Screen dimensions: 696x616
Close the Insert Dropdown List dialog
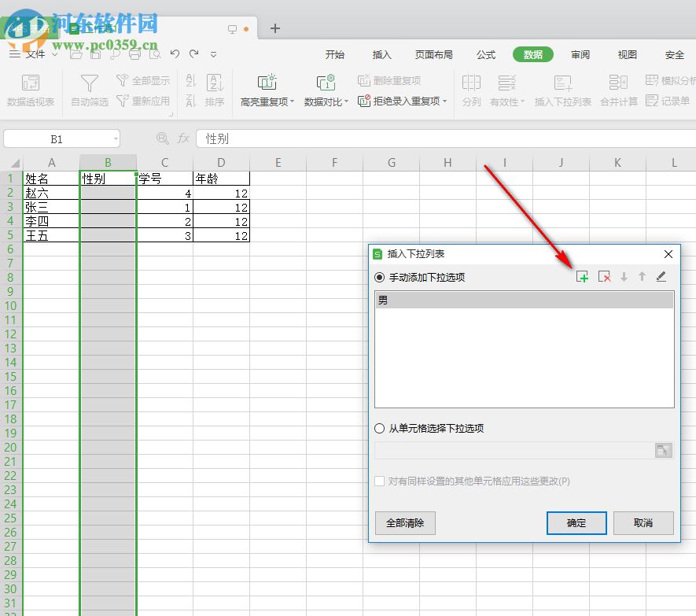[668, 254]
